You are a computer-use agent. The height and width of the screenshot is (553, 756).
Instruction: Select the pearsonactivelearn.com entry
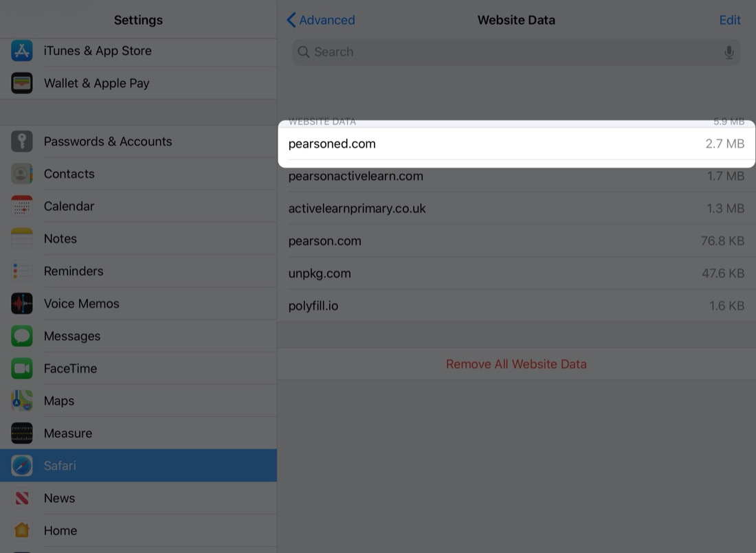(516, 177)
